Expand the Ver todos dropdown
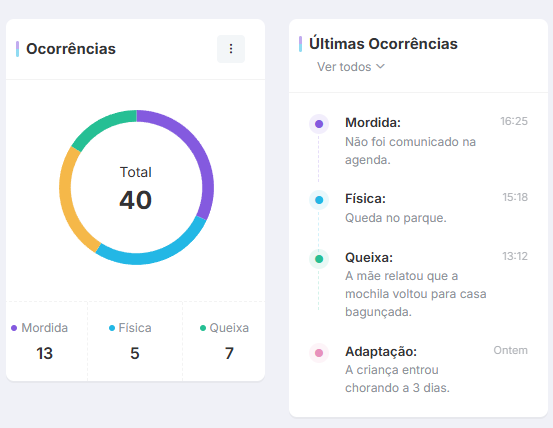 click(x=351, y=67)
